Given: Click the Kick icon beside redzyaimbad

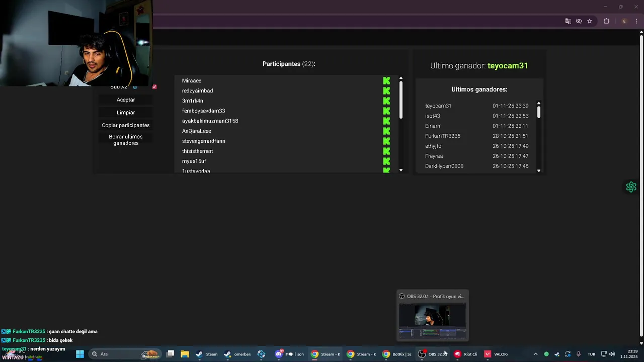Looking at the screenshot, I should [x=386, y=90].
